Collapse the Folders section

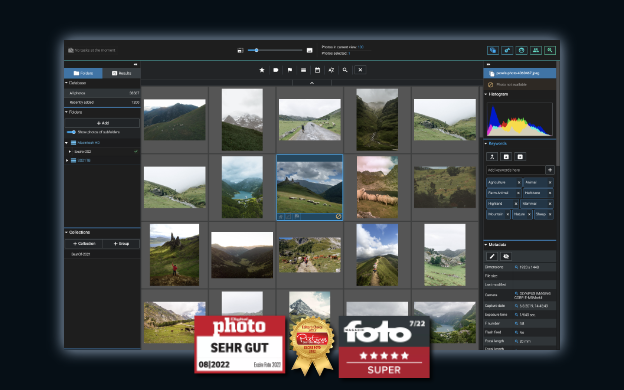click(x=66, y=112)
